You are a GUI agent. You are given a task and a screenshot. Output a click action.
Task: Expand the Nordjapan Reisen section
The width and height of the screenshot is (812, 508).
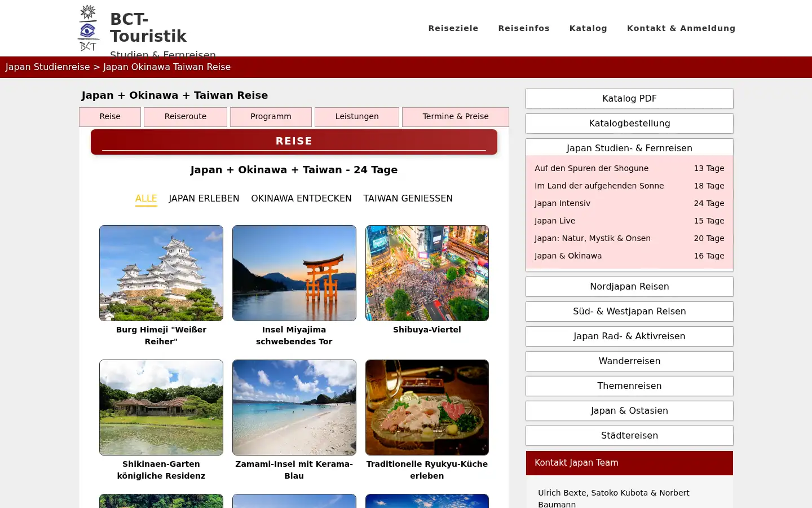tap(629, 287)
